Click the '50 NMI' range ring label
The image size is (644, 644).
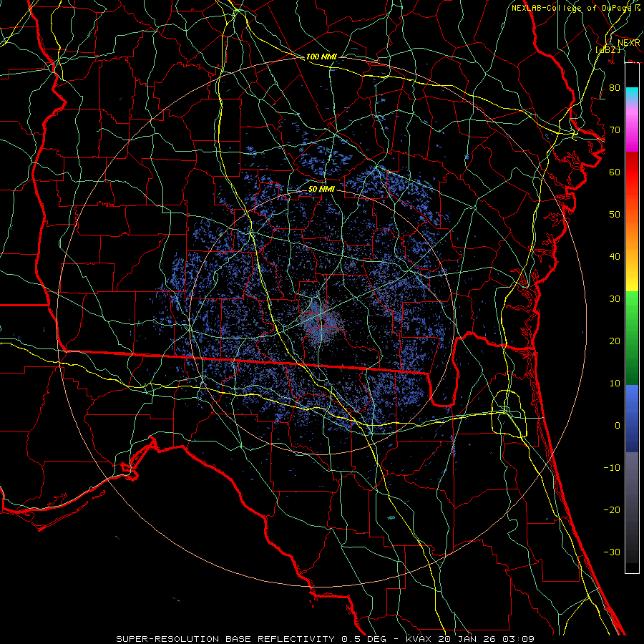tap(321, 190)
